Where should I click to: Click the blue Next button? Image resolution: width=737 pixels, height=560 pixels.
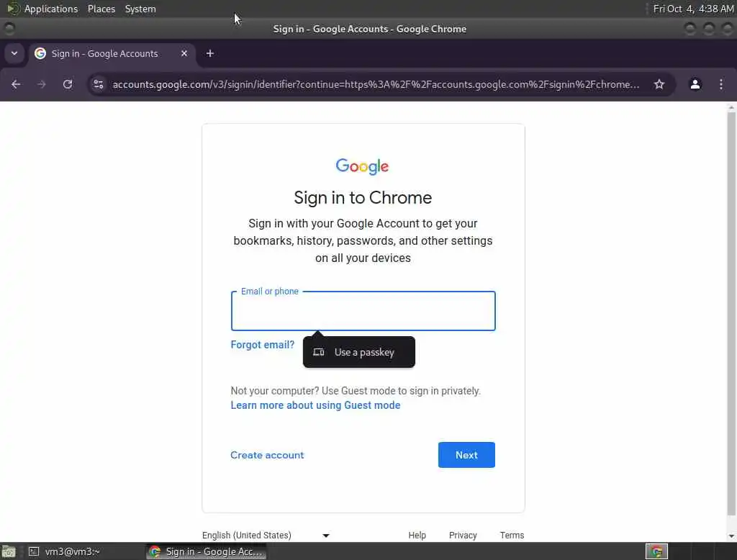466,455
